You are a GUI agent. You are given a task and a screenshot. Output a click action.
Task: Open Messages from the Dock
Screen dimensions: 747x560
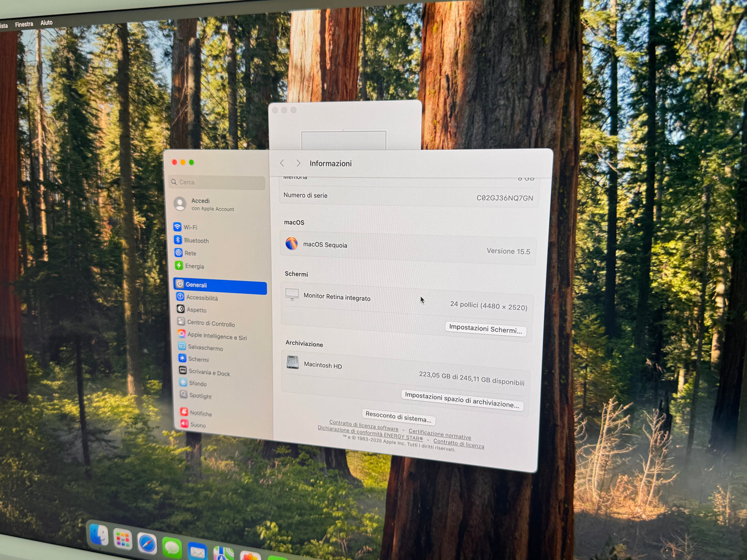(x=172, y=548)
